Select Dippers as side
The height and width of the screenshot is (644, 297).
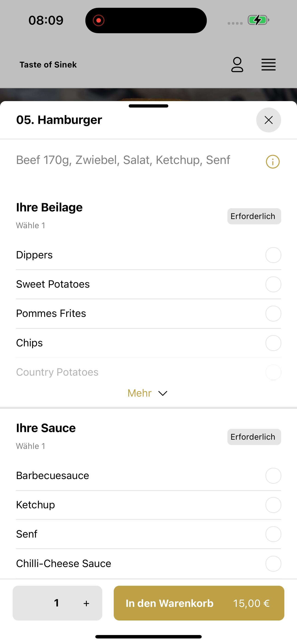(x=148, y=255)
